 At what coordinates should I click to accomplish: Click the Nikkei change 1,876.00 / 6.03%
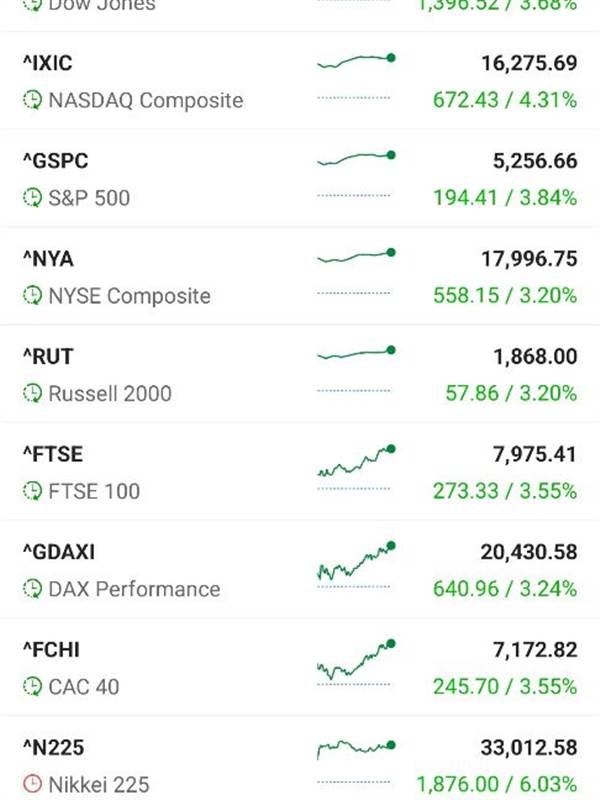[497, 784]
